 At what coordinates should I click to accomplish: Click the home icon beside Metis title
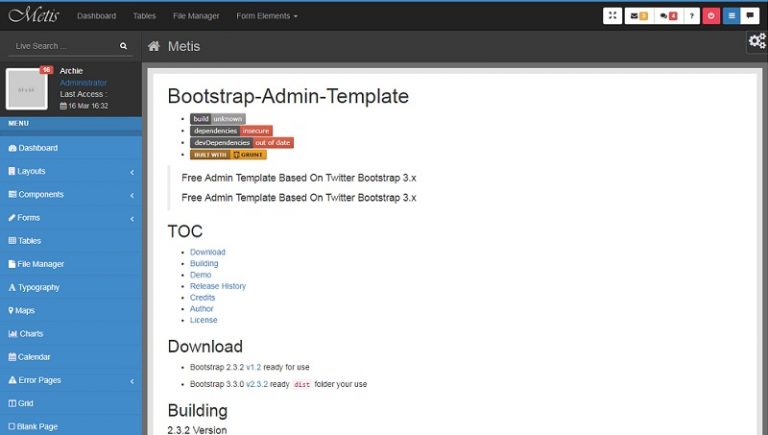click(154, 46)
